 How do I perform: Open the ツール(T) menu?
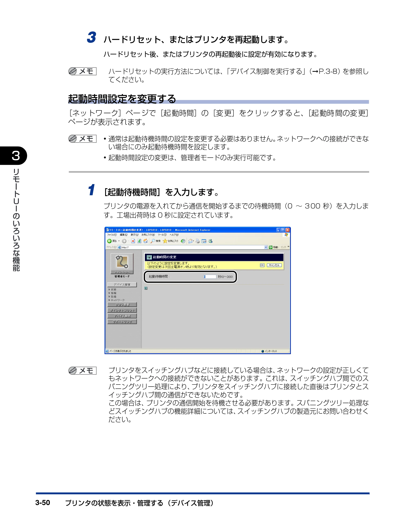point(162,235)
